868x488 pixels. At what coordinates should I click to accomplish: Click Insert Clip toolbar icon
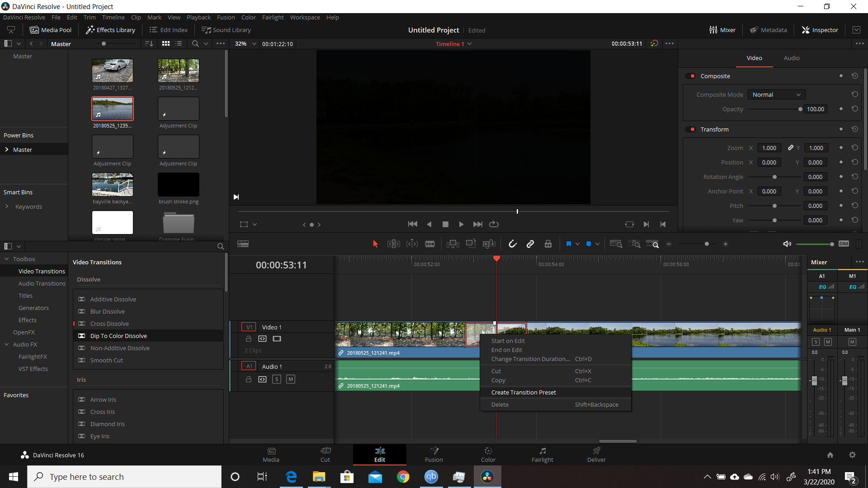(x=453, y=244)
